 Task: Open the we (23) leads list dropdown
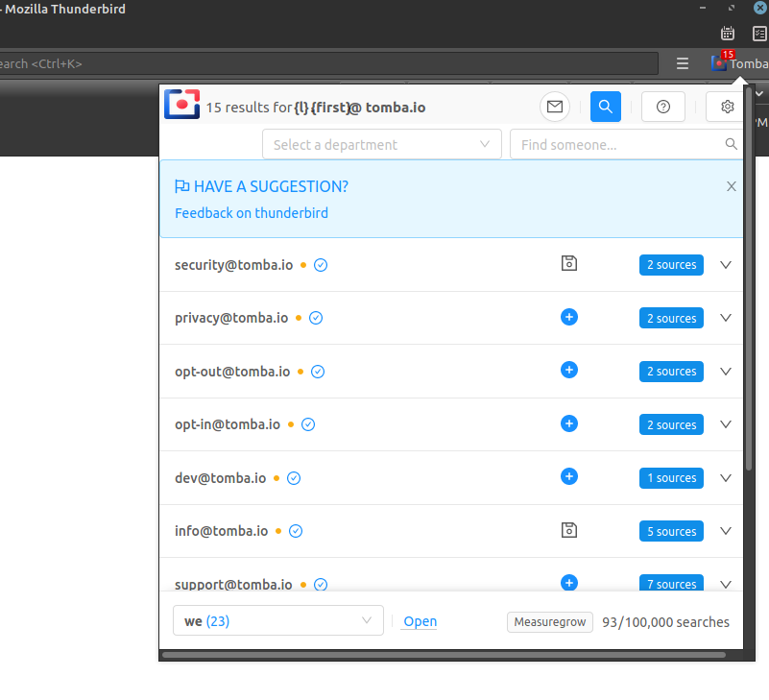tap(278, 620)
